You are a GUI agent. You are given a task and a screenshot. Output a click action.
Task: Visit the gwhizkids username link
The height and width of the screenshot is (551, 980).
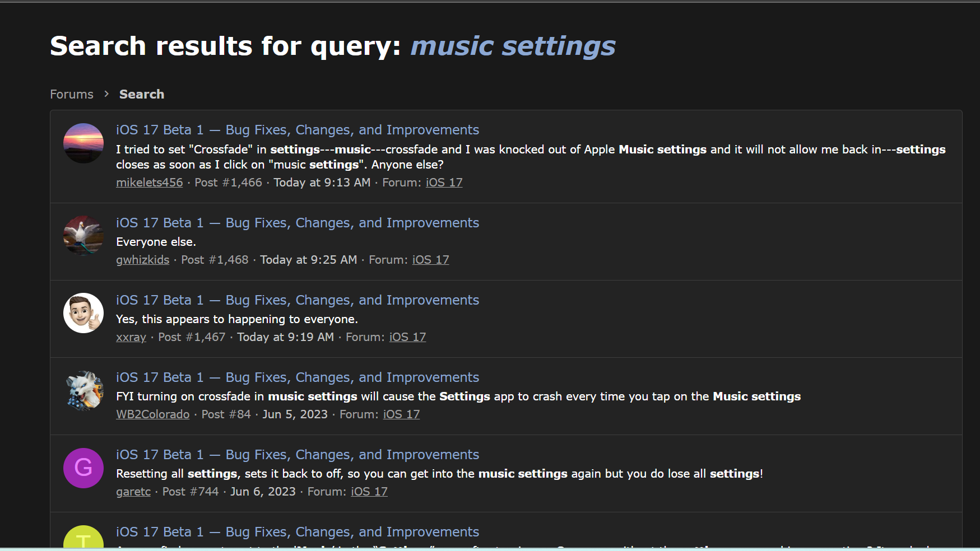143,260
